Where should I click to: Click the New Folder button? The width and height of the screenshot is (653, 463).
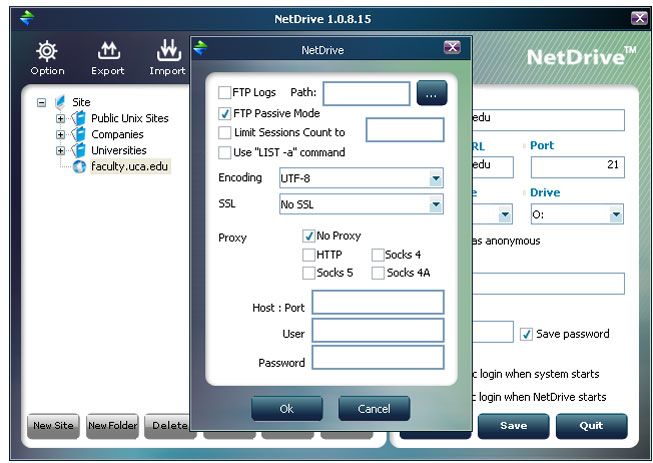click(x=112, y=426)
